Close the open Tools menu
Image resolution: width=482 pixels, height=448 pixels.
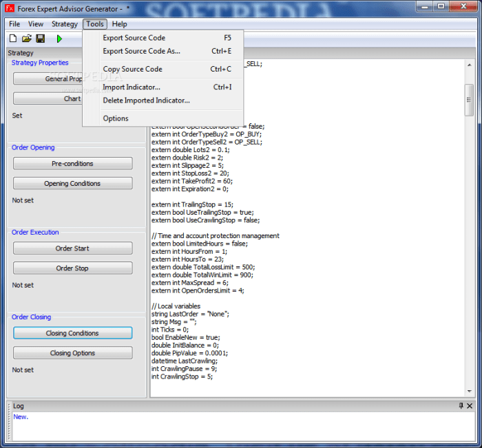[x=95, y=24]
